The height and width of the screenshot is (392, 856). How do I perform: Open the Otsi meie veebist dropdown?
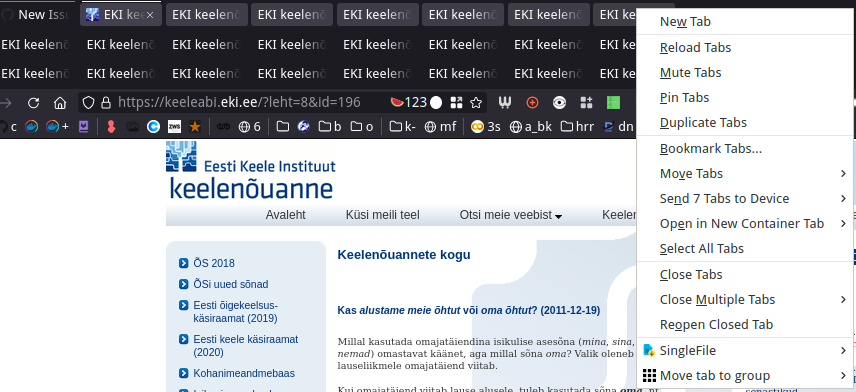[510, 215]
